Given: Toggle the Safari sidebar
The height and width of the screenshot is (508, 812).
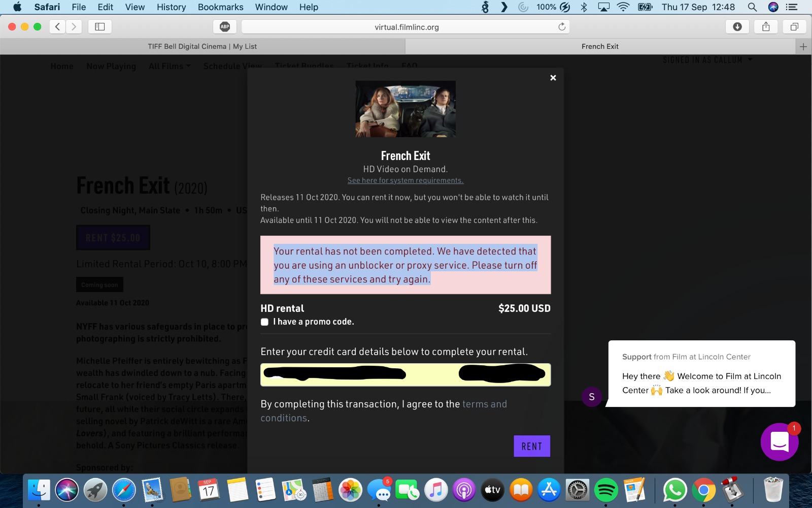Looking at the screenshot, I should coord(100,27).
